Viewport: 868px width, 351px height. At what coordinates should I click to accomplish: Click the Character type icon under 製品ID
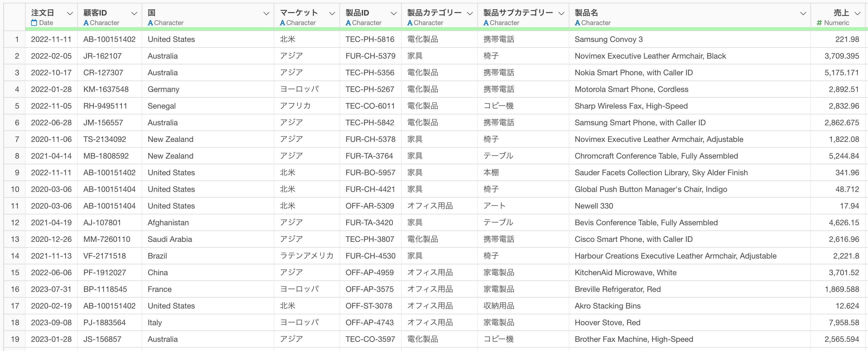tap(348, 23)
